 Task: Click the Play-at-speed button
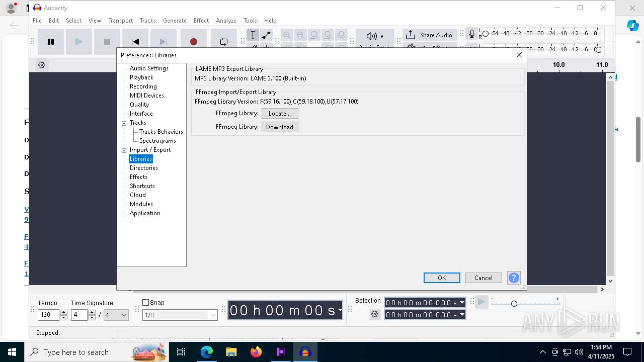(x=481, y=302)
